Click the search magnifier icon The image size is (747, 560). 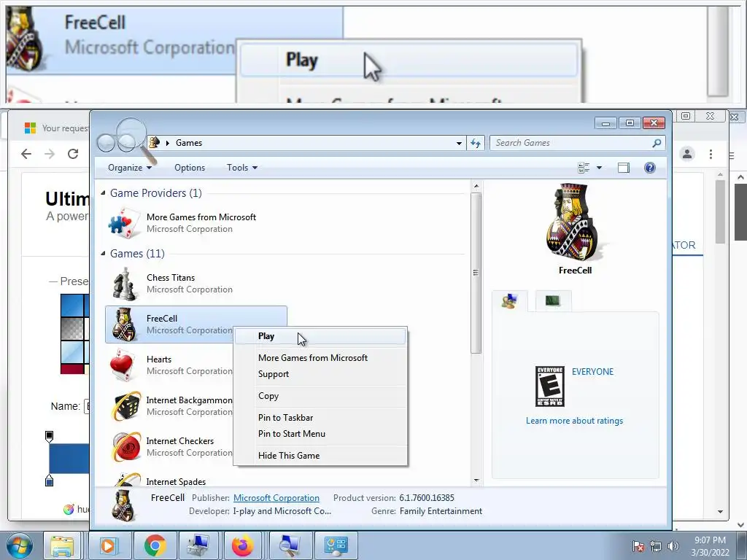click(x=657, y=143)
